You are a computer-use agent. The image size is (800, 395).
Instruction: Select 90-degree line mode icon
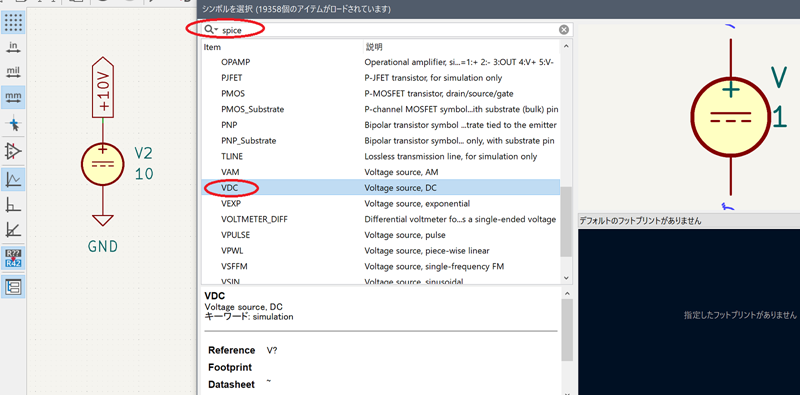coord(14,205)
